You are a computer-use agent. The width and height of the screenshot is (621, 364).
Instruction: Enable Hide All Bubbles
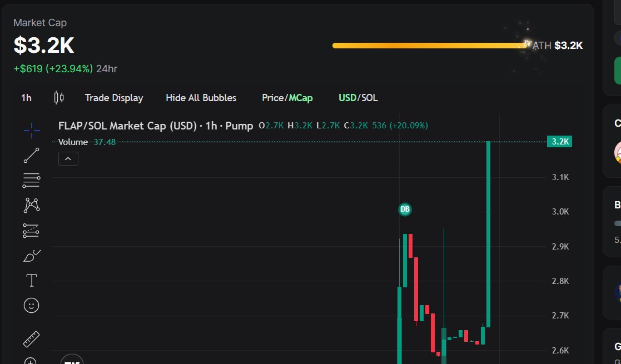[201, 97]
